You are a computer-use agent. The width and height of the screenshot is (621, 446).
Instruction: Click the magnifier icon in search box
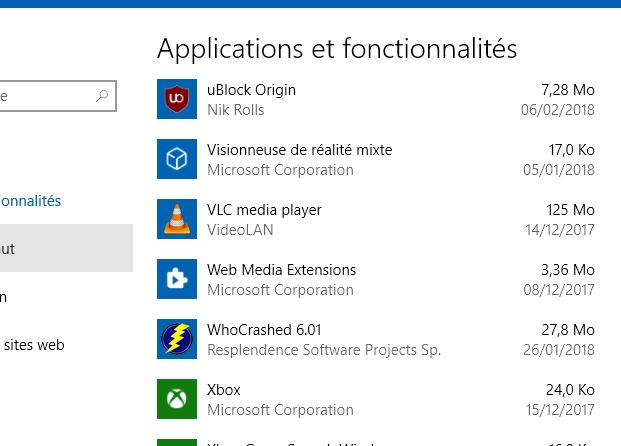102,96
